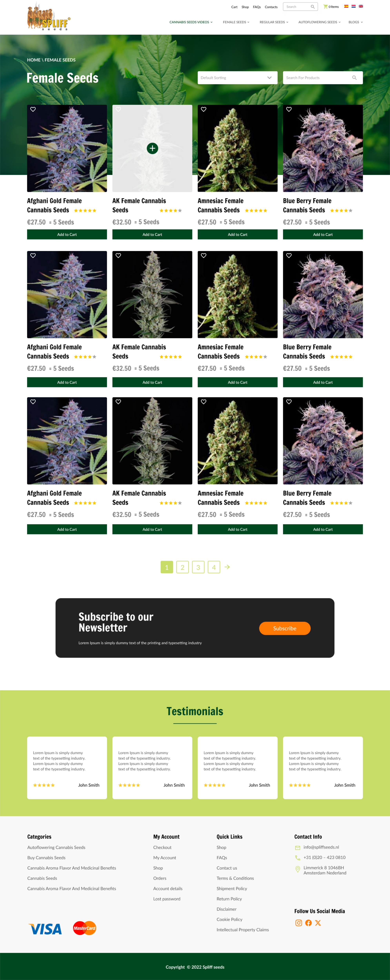Screen dimensions: 390x980
Task: Go to page 3 of products
Action: [x=198, y=567]
